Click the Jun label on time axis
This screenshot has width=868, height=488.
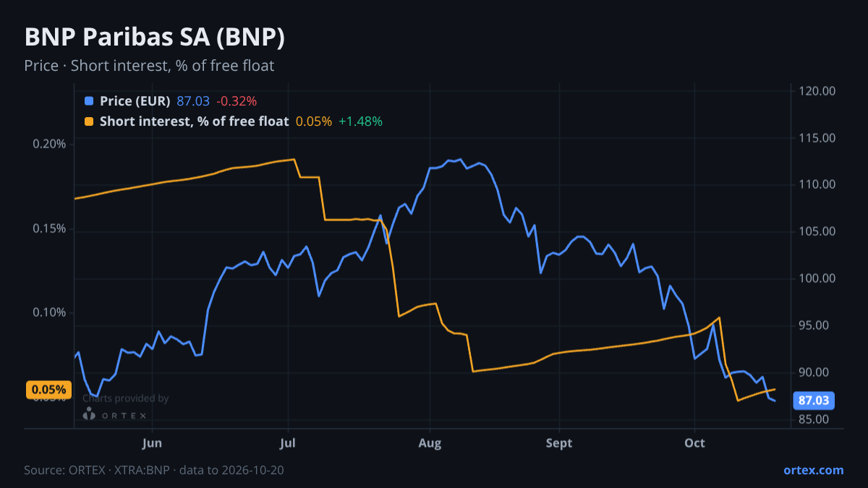152,442
